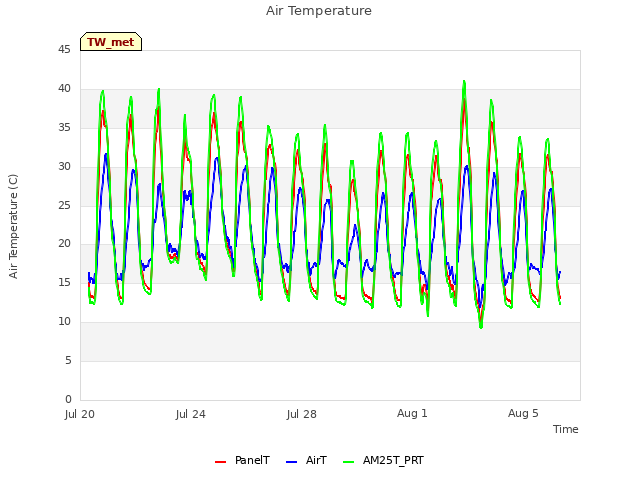The width and height of the screenshot is (640, 480).
Task: Click the Jul 28 date tick
Action: tap(302, 414)
